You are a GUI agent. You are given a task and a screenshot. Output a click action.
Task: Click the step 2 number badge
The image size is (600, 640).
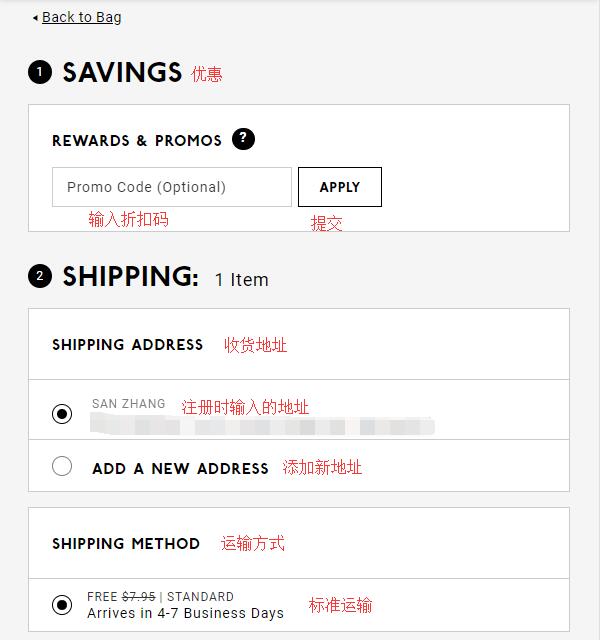40,277
